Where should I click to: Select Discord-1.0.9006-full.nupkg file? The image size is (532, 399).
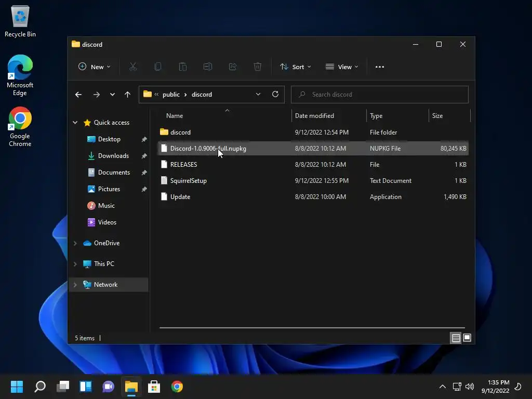(x=313, y=148)
